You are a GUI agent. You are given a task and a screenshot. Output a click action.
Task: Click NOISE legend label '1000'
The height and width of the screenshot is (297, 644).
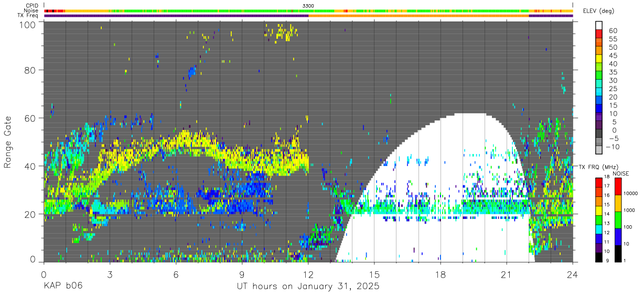[629, 211]
